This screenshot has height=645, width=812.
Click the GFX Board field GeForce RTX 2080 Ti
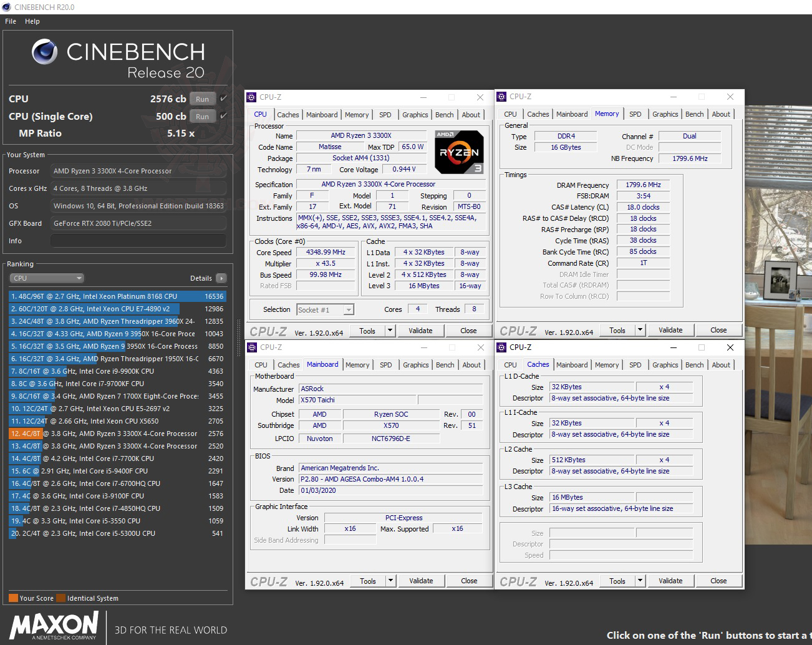[x=138, y=223]
